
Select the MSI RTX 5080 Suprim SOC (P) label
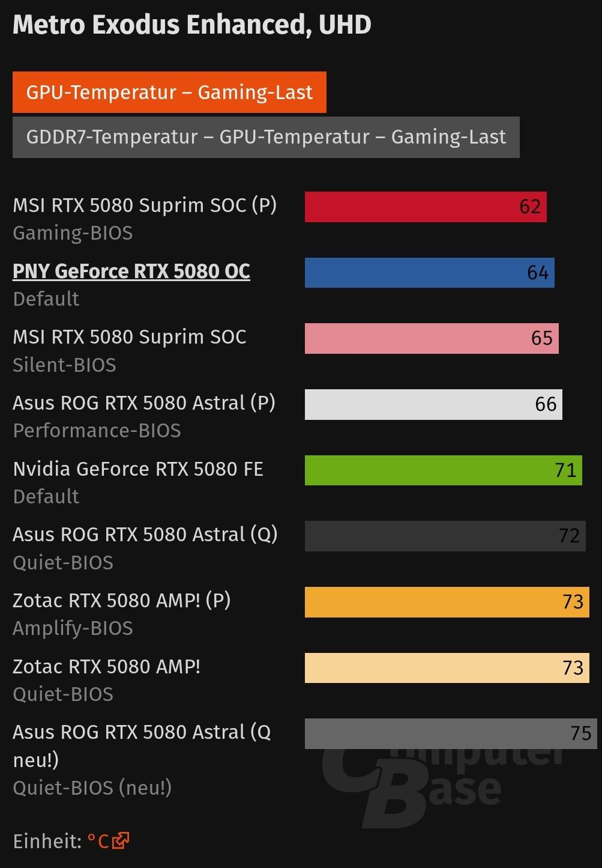(144, 205)
